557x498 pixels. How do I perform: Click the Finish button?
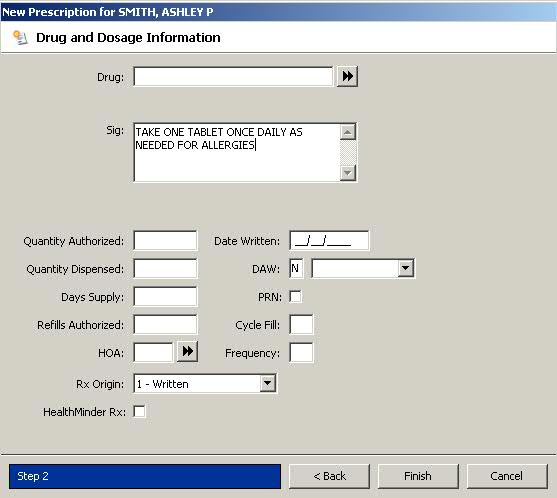(x=418, y=476)
